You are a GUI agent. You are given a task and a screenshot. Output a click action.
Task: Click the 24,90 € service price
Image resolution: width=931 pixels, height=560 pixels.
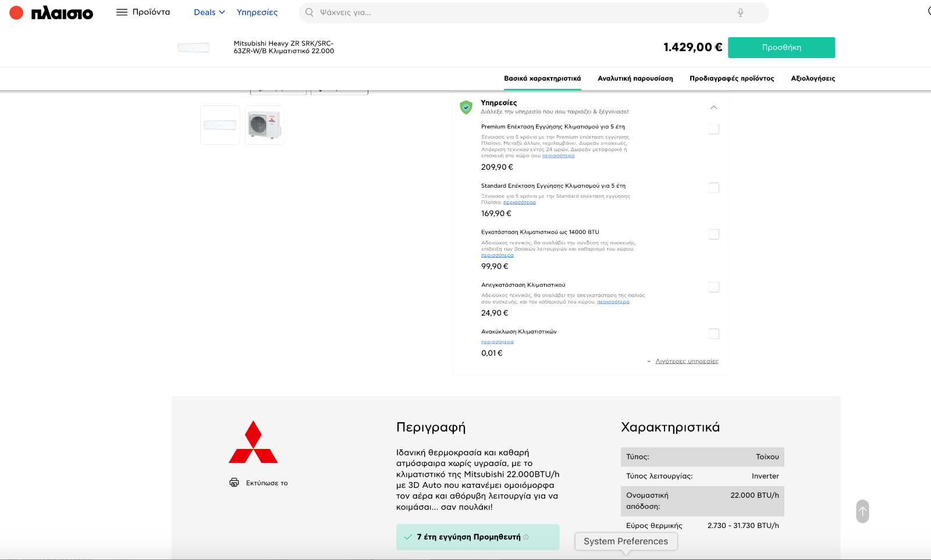(x=495, y=313)
